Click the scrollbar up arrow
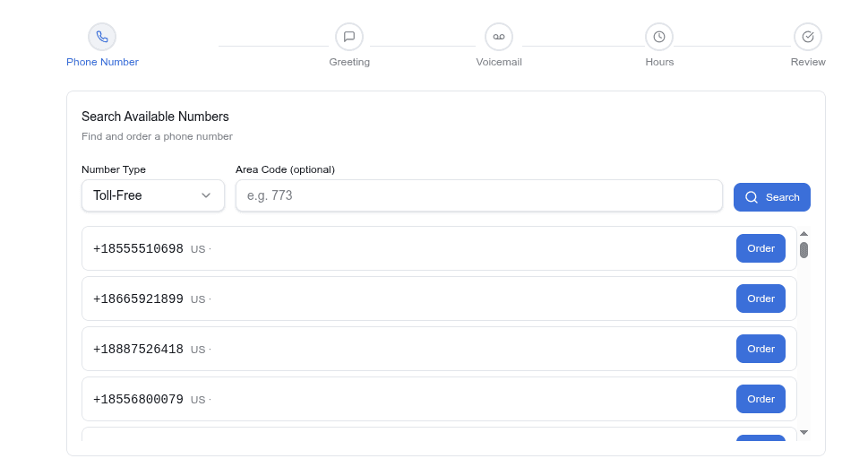Viewport: 868px width, 476px height. point(804,234)
